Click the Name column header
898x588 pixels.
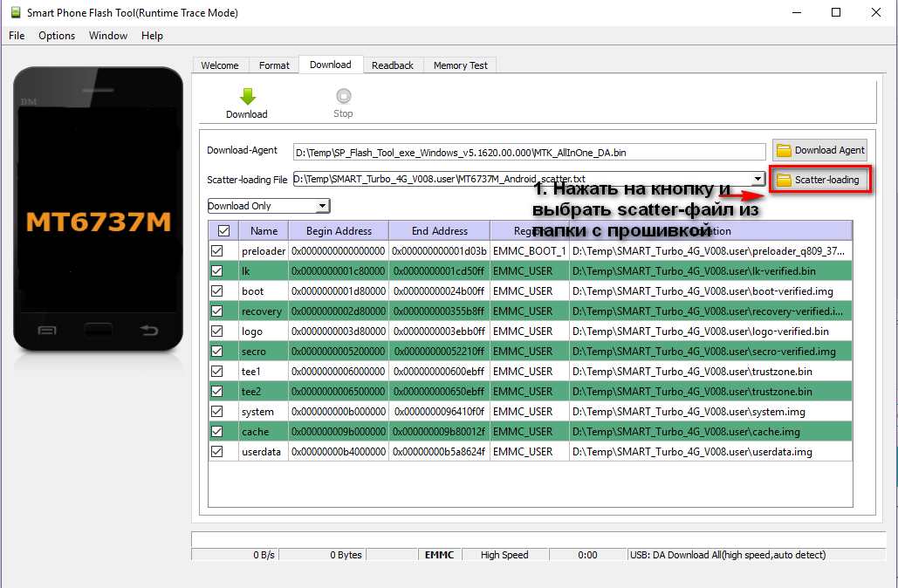coord(264,230)
